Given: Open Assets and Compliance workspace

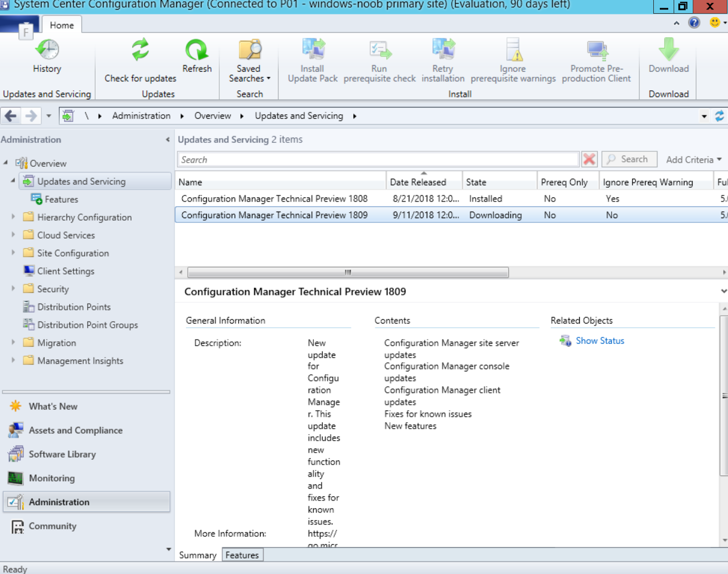Looking at the screenshot, I should (87, 430).
